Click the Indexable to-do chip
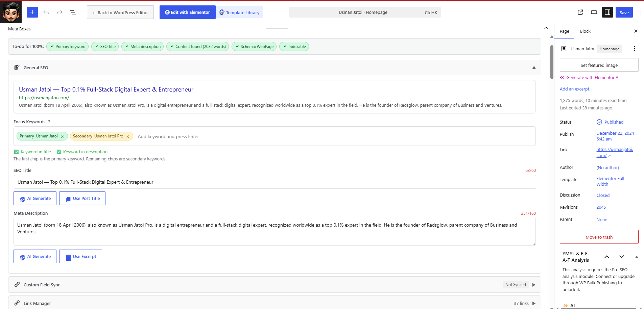644x309 pixels. [294, 47]
